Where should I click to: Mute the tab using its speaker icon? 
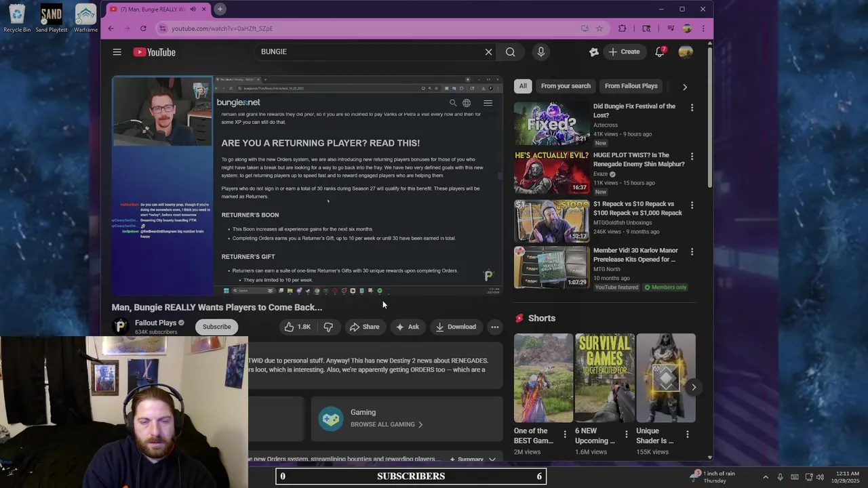(x=193, y=9)
